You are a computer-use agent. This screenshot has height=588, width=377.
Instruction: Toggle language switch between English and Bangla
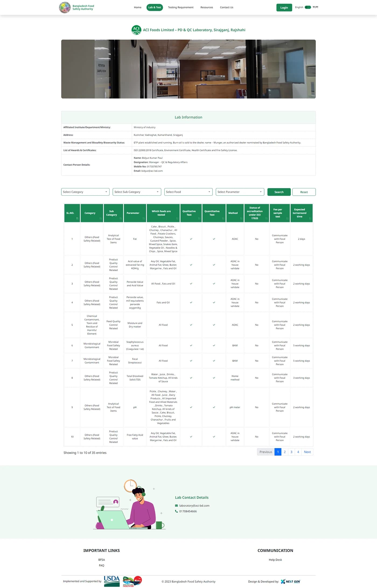(308, 7)
